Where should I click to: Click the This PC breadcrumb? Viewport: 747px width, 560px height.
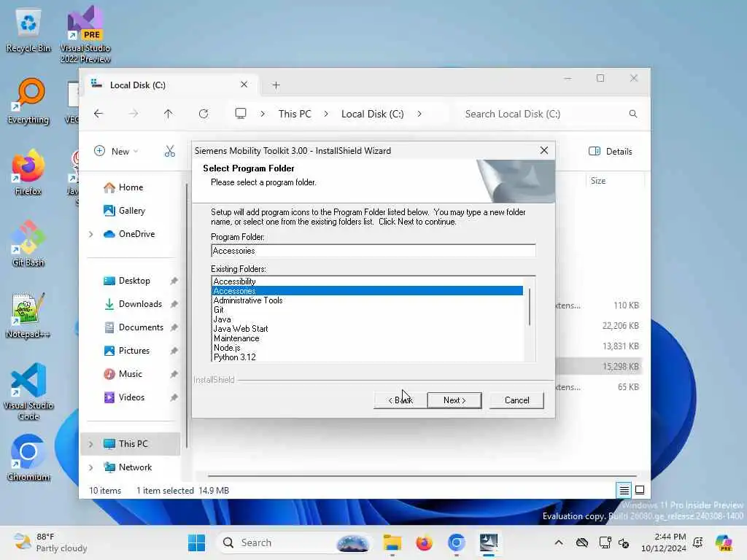(295, 114)
